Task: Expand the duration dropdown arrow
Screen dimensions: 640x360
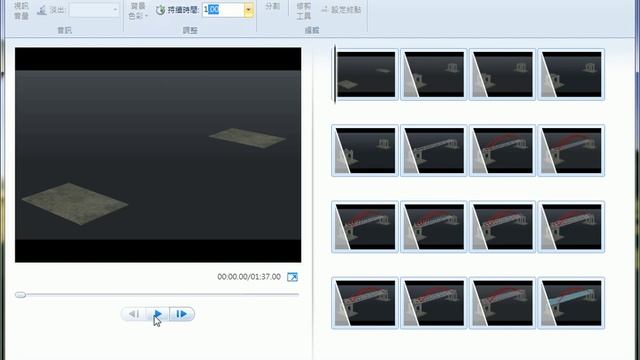Action: [249, 10]
